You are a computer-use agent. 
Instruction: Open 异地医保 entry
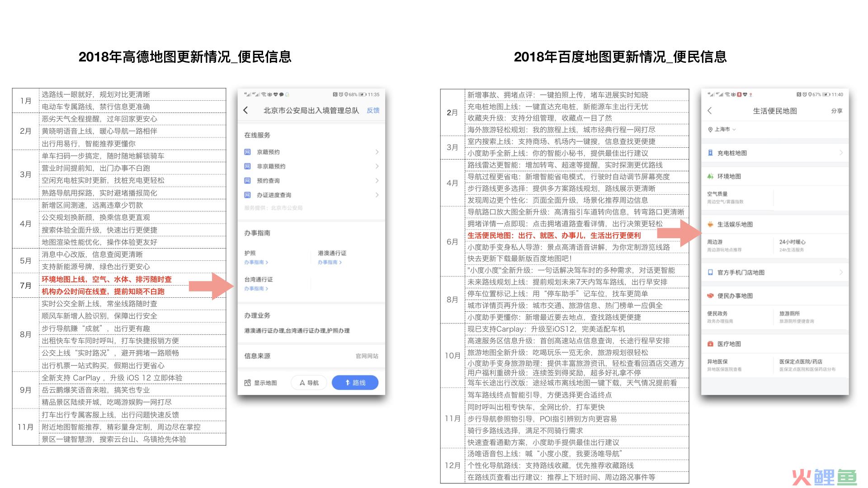724,365
